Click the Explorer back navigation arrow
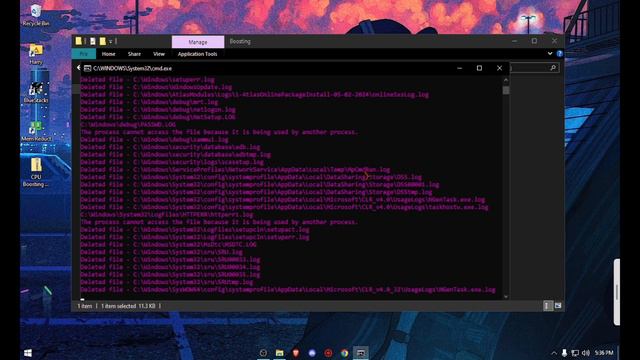Viewport: 640px width, 360px height. coord(78,68)
